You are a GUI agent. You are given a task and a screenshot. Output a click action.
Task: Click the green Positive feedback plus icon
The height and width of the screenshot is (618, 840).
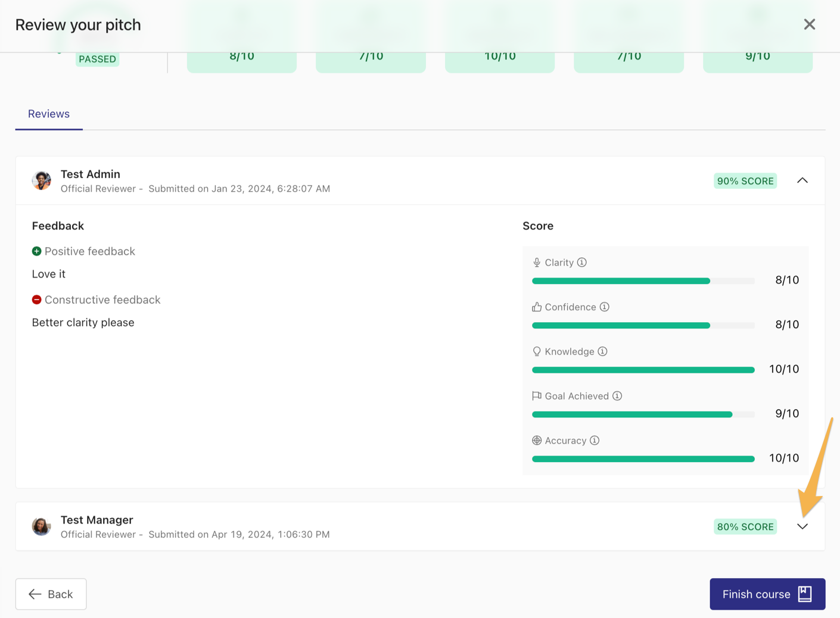tap(36, 251)
